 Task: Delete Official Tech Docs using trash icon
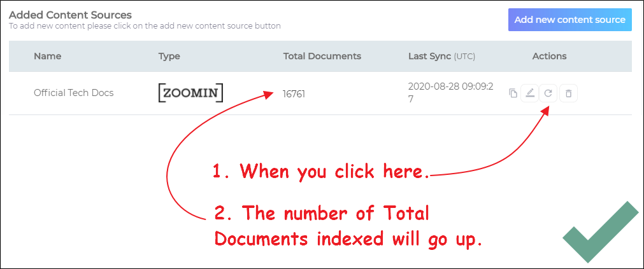[569, 93]
